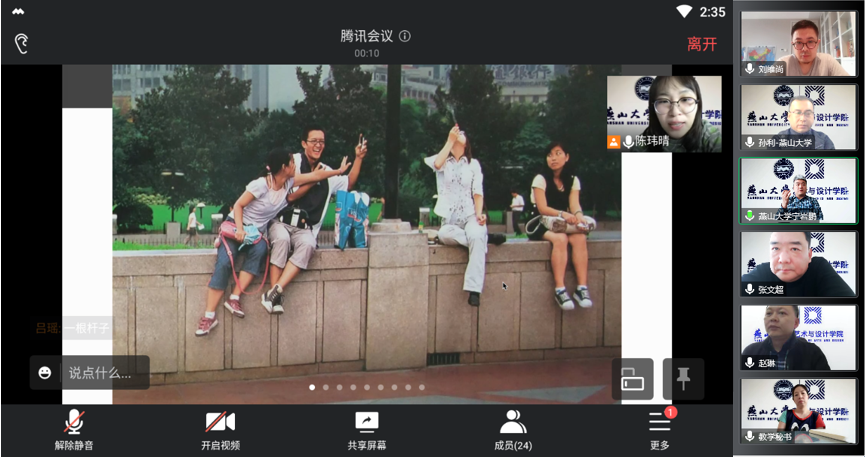Select 教学秘书 participant video tile
The image size is (865, 457).
click(798, 410)
